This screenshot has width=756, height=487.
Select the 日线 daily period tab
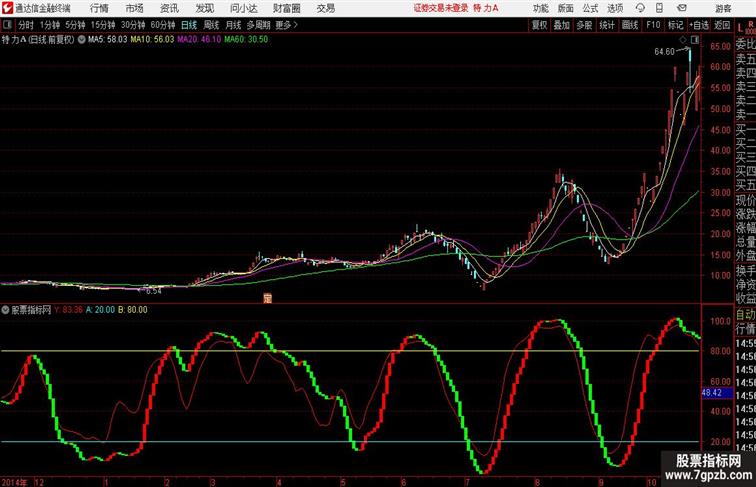(189, 25)
